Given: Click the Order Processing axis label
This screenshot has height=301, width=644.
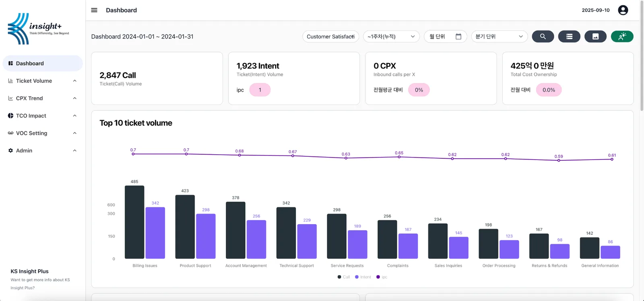Looking at the screenshot, I should point(499,266).
